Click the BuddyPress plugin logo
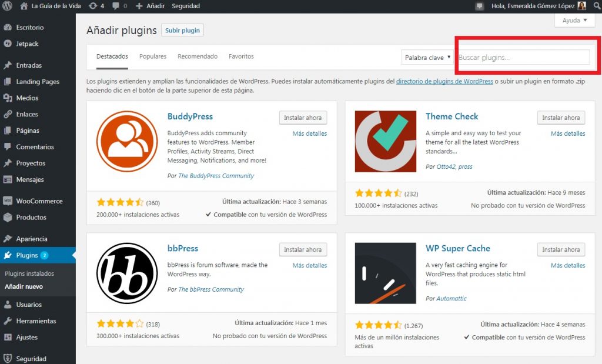Screen dimensions: 602x364 [127, 142]
